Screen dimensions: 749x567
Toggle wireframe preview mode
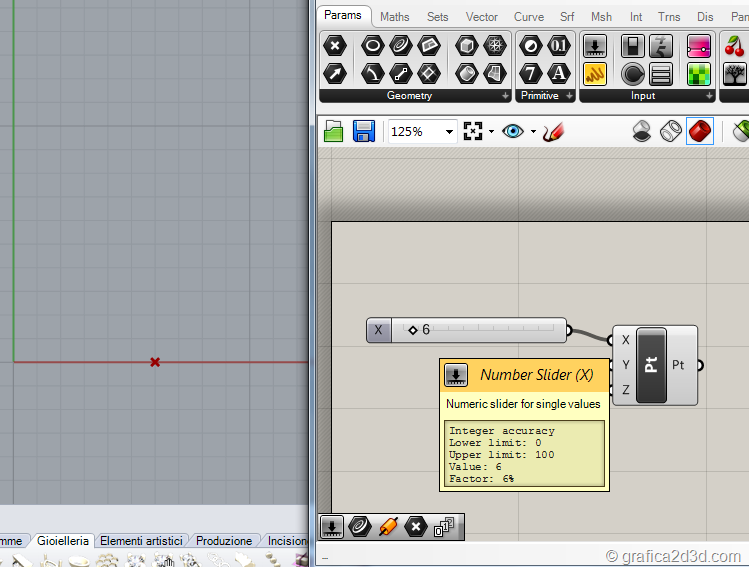tap(671, 131)
